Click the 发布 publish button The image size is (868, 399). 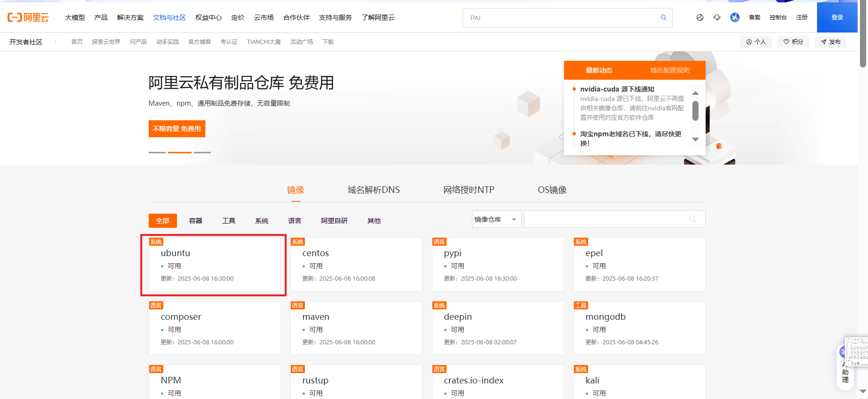click(x=830, y=42)
